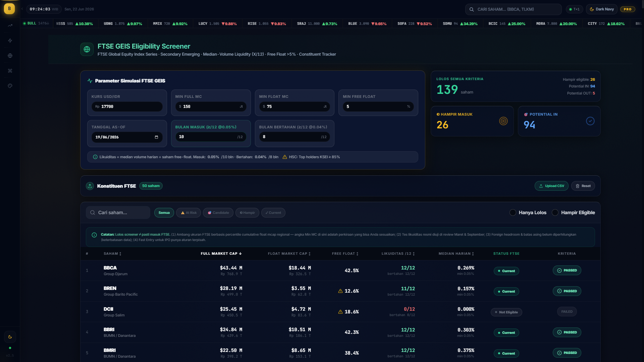Click the upload icon beside Konstituen FTSE
Image resolution: width=644 pixels, height=362 pixels.
[90, 186]
